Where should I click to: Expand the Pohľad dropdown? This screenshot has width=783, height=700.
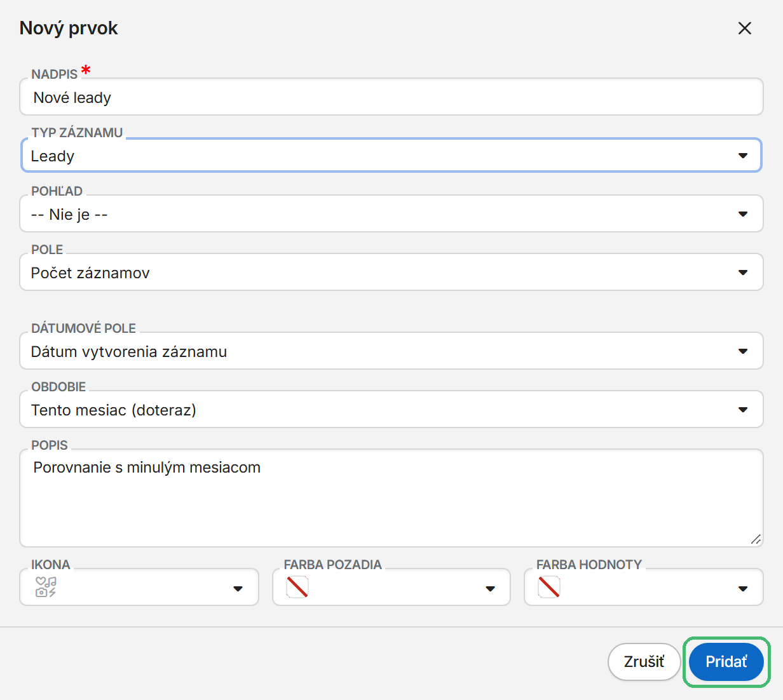[x=391, y=214]
